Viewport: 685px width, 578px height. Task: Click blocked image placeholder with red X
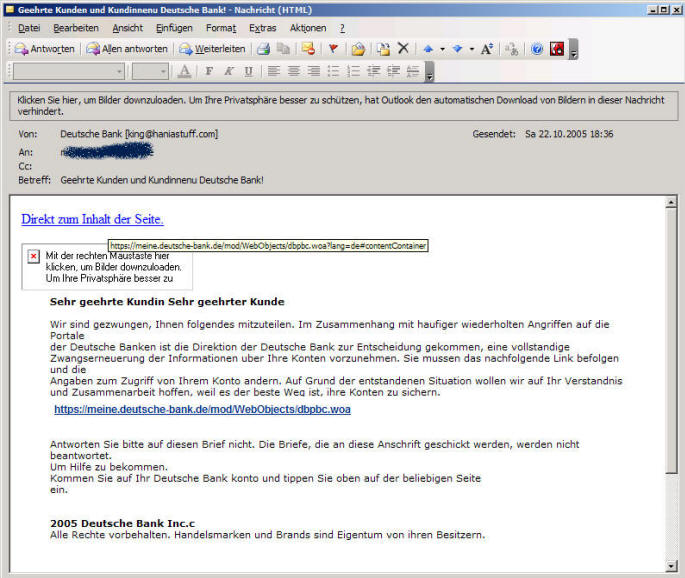click(107, 267)
